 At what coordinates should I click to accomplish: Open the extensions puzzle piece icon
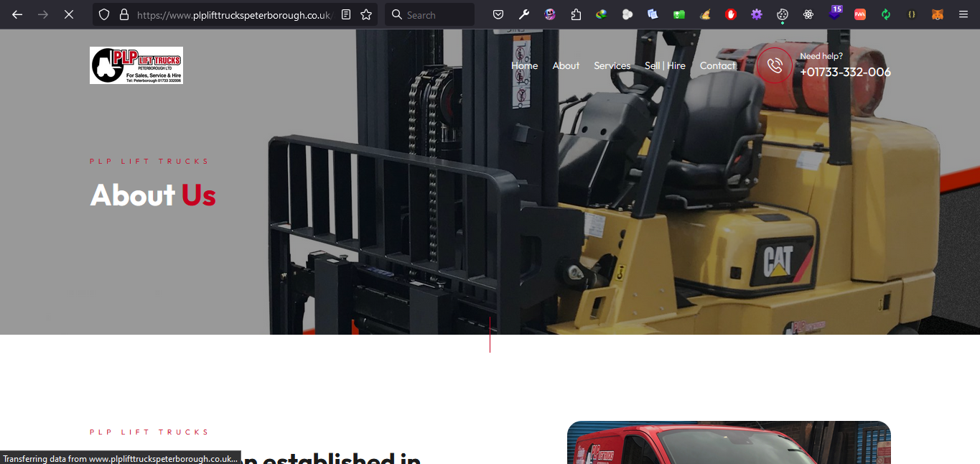576,14
